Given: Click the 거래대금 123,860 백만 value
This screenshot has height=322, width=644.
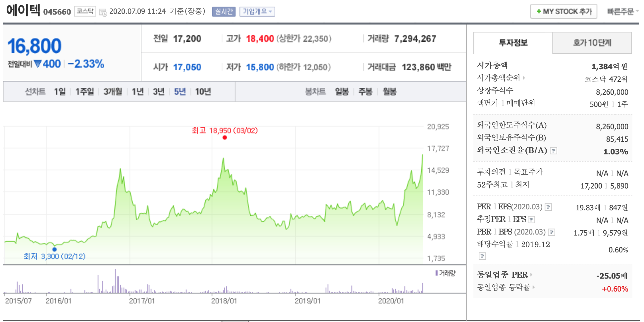Looking at the screenshot, I should click(427, 67).
